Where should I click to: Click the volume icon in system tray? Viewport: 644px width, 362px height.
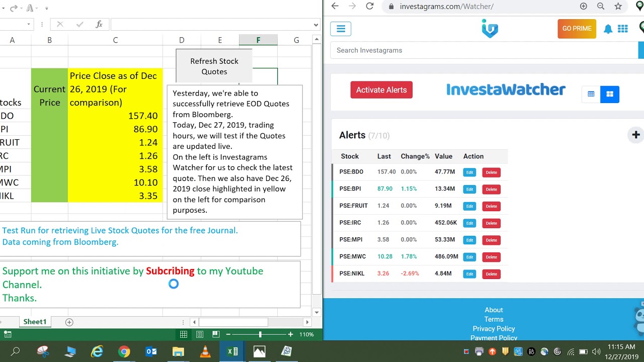tap(596, 351)
